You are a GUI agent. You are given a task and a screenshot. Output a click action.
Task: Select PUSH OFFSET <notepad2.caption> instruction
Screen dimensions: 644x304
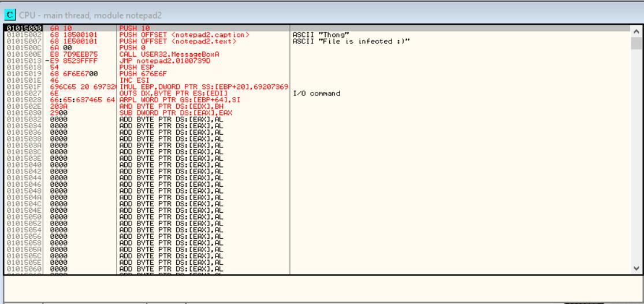click(x=184, y=35)
